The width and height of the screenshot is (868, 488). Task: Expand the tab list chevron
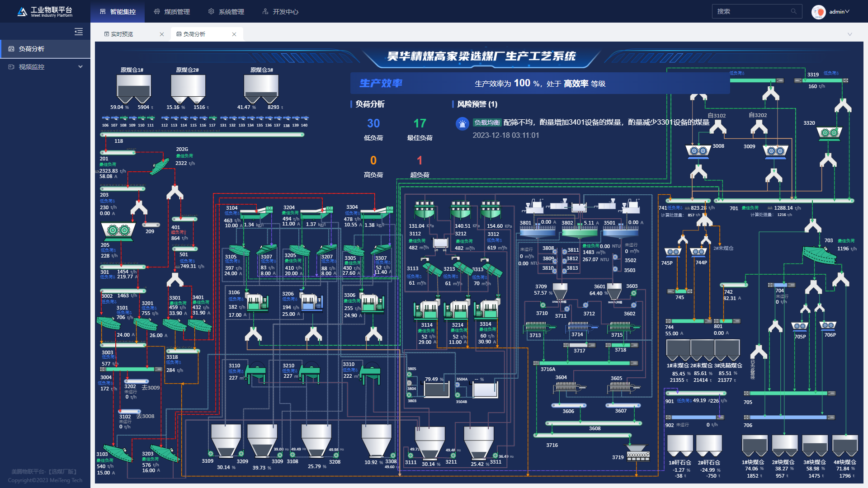click(850, 34)
